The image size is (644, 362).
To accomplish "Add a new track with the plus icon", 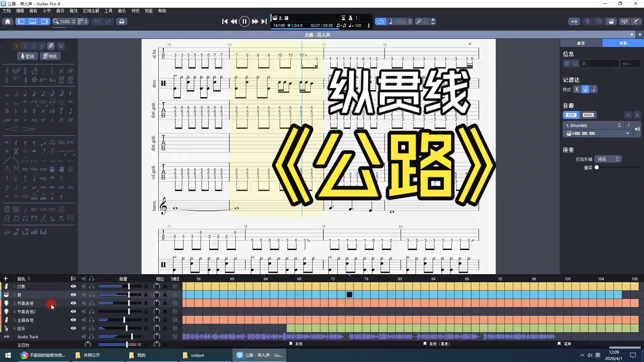I will [6, 279].
